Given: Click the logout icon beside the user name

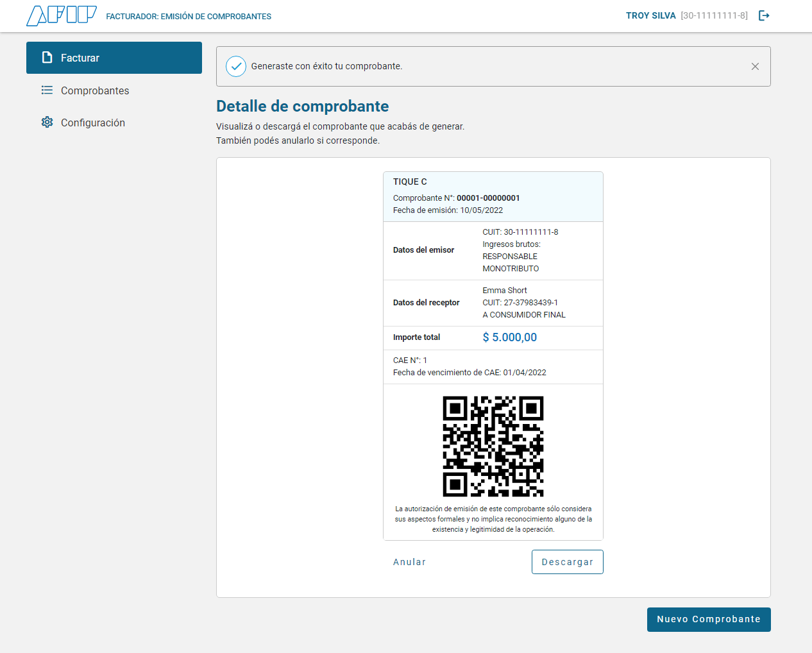Looking at the screenshot, I should coord(764,15).
